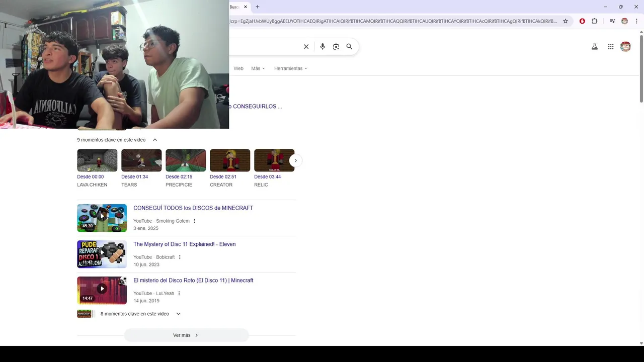The width and height of the screenshot is (644, 362).
Task: Jump to LAVA CHIKEN moment thumbnail
Action: (x=97, y=160)
